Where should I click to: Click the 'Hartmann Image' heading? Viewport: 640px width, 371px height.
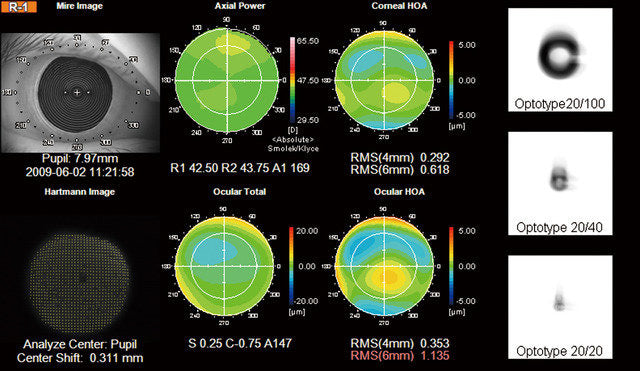(x=80, y=192)
